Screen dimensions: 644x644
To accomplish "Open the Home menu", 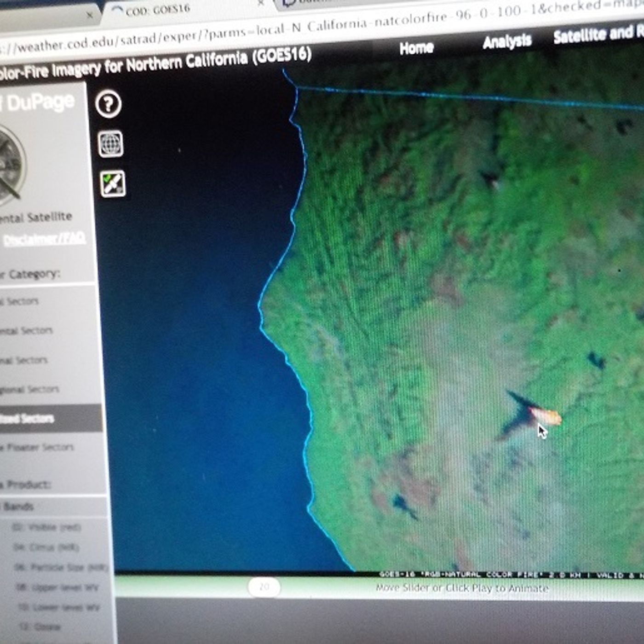I will pos(416,47).
